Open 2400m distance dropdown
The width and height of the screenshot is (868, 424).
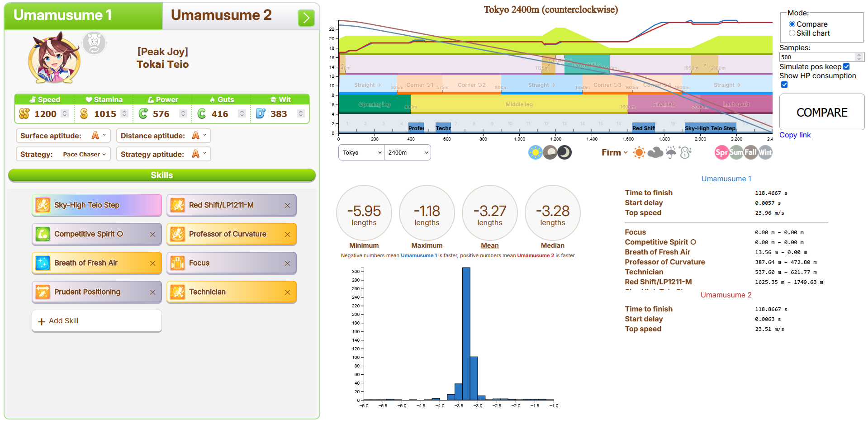click(408, 152)
